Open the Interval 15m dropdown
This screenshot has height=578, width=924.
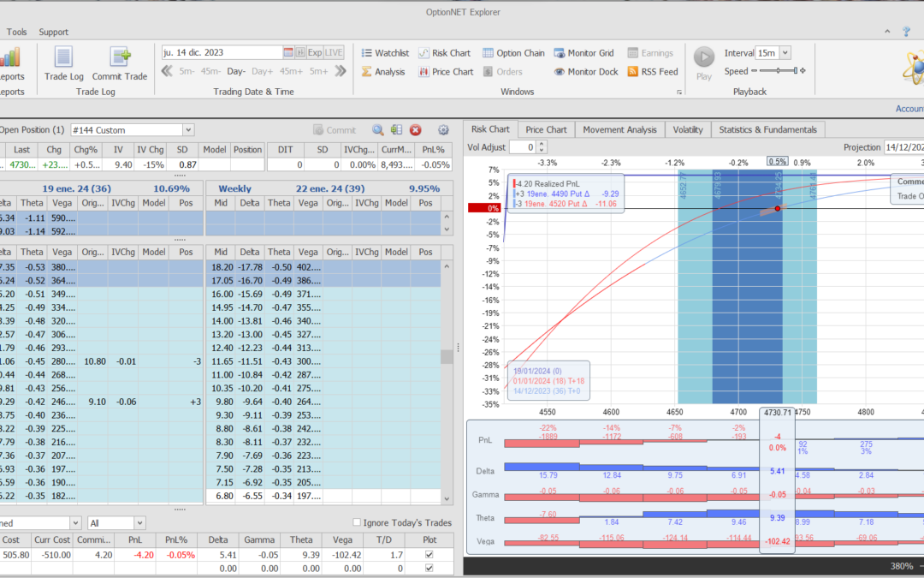pyautogui.click(x=785, y=53)
